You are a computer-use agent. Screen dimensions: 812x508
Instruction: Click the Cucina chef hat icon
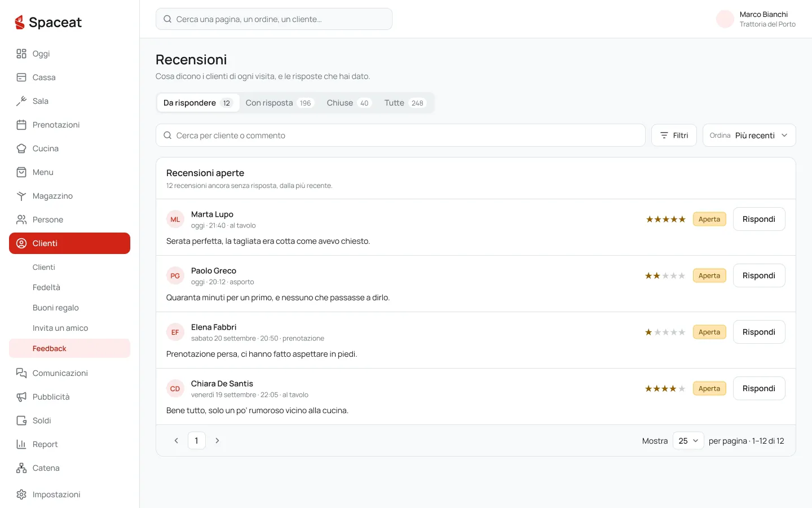tap(21, 148)
